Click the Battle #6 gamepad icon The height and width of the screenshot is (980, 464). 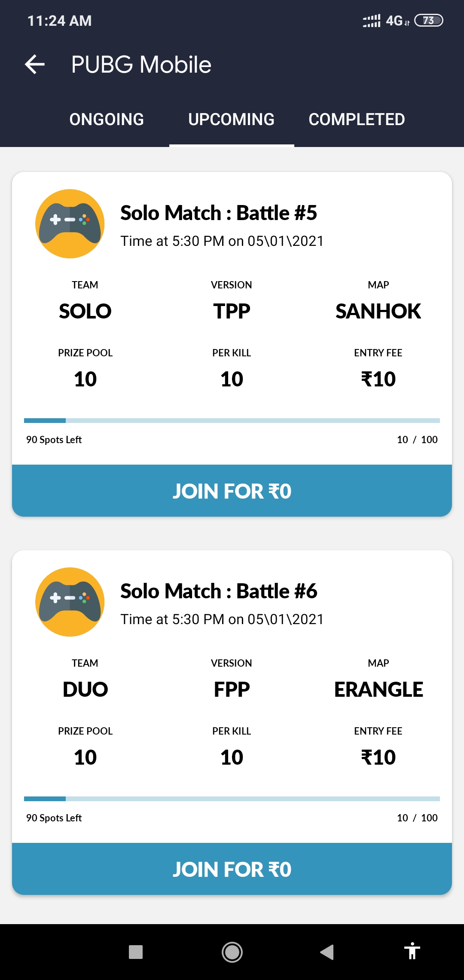pos(70,602)
